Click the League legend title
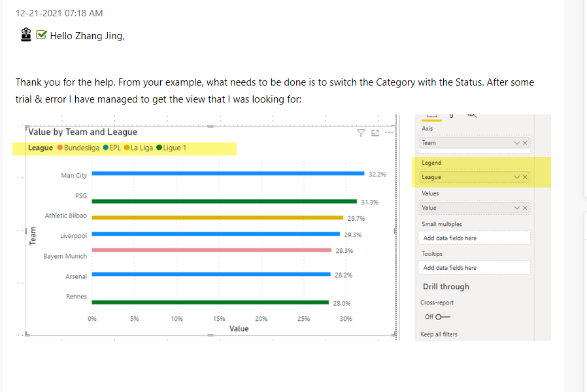Screen dimensions: 587x392 click(41, 148)
